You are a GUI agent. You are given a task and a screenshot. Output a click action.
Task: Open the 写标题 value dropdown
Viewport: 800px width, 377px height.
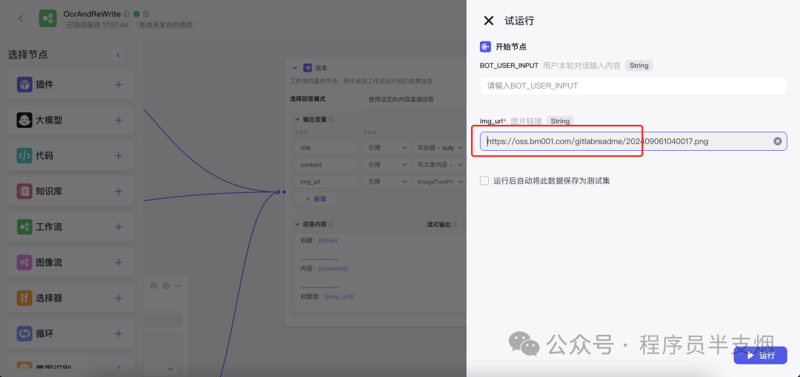click(439, 147)
